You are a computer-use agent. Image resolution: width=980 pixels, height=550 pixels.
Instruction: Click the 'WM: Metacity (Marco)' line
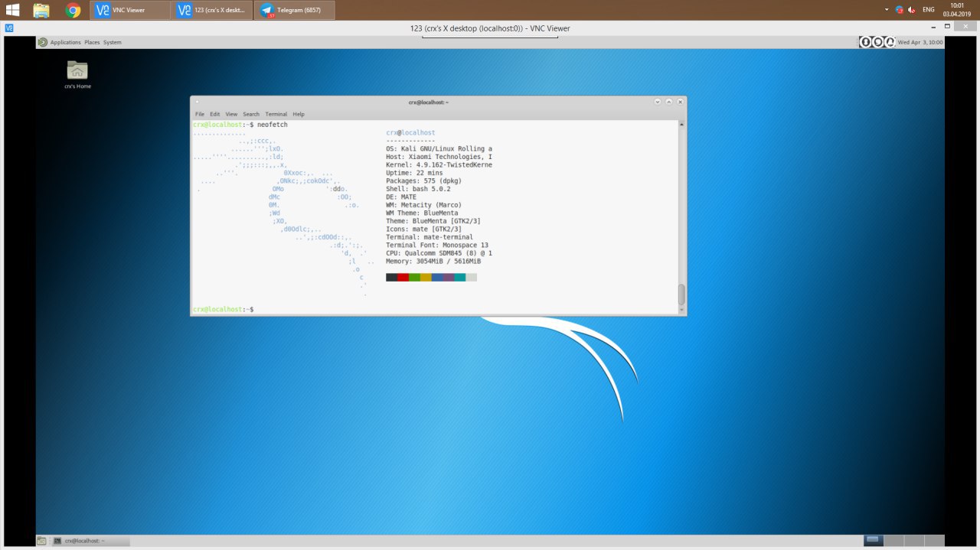pos(423,205)
